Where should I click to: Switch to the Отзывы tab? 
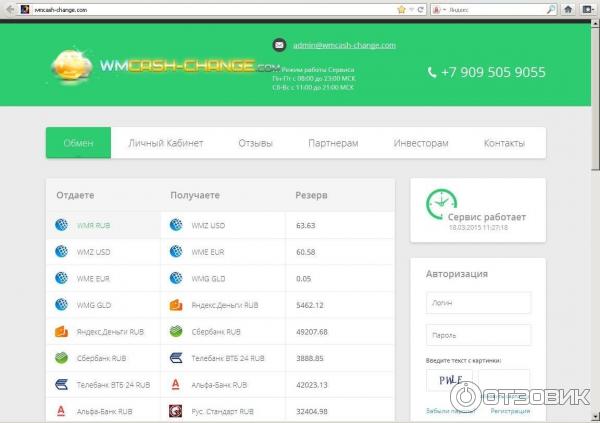click(x=255, y=143)
